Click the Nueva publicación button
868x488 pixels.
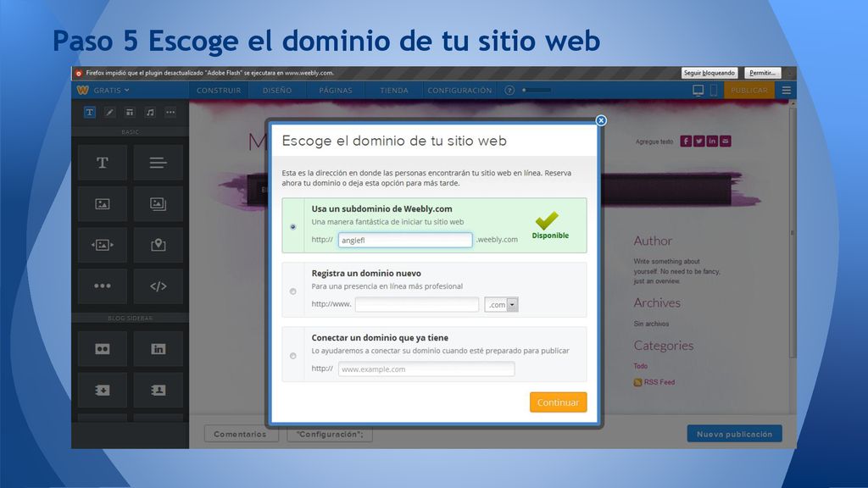tap(735, 434)
